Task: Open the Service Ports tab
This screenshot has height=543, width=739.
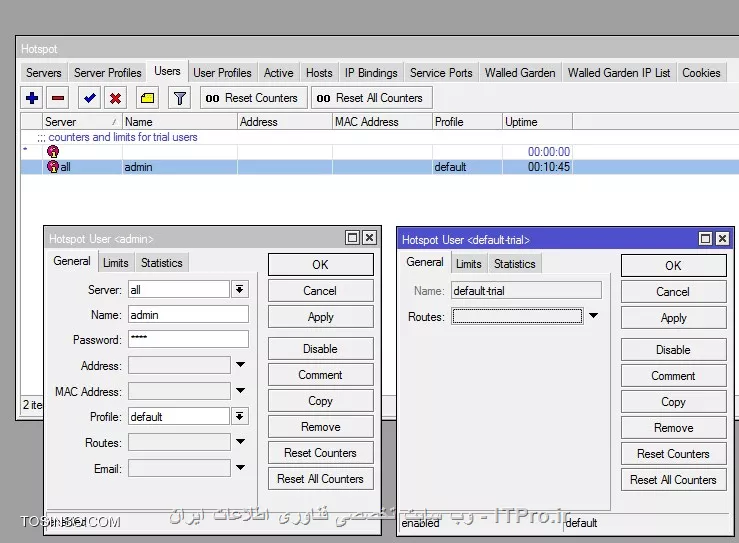Action: 441,73
